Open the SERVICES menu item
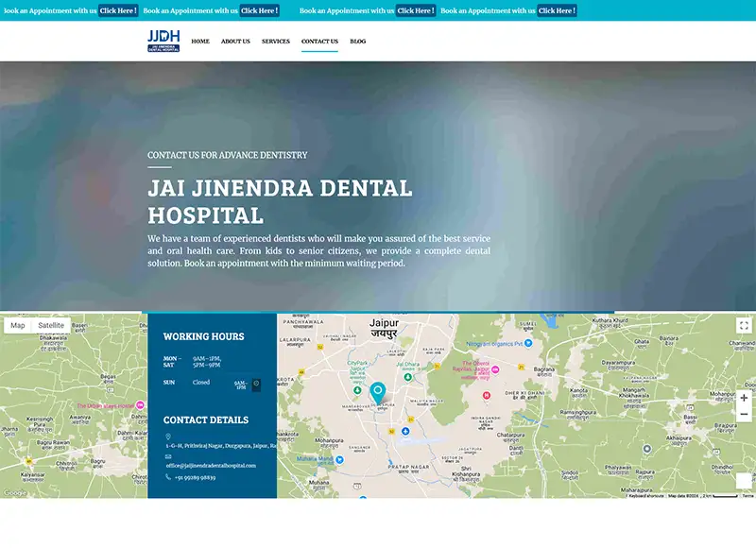 coord(275,41)
